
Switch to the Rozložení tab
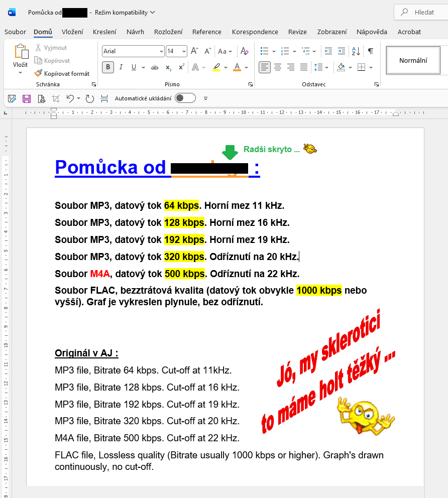point(168,32)
